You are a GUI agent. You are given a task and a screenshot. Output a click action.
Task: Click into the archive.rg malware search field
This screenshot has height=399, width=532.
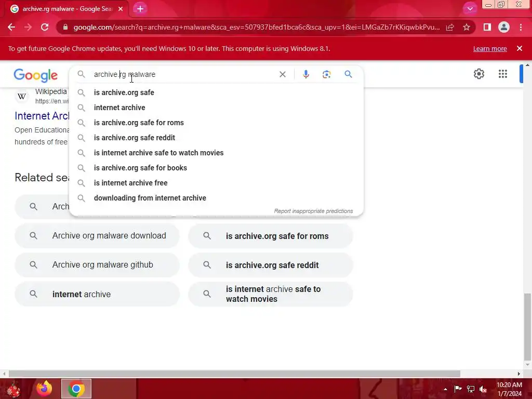(x=183, y=74)
